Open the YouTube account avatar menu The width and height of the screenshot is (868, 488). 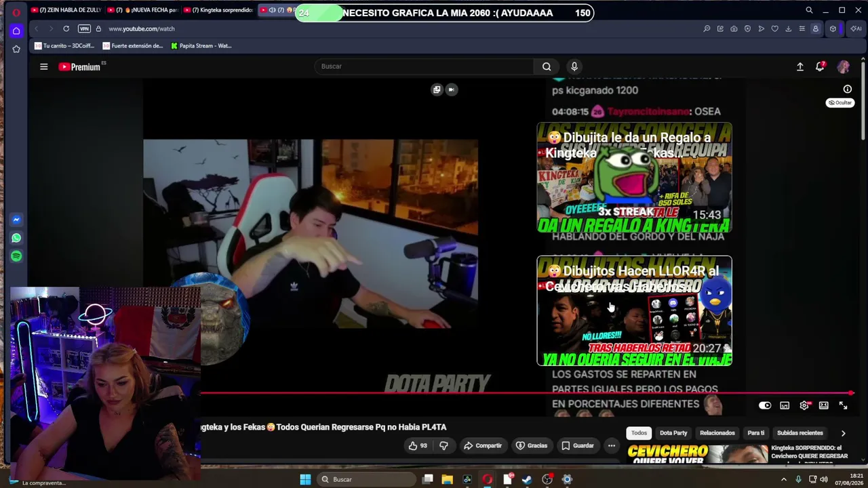[844, 66]
